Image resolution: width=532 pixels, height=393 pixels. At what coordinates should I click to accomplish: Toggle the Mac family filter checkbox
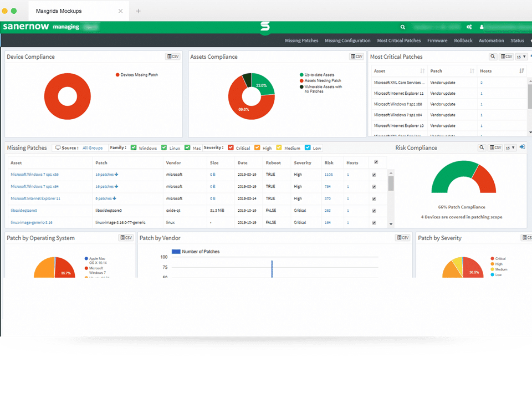pos(187,147)
